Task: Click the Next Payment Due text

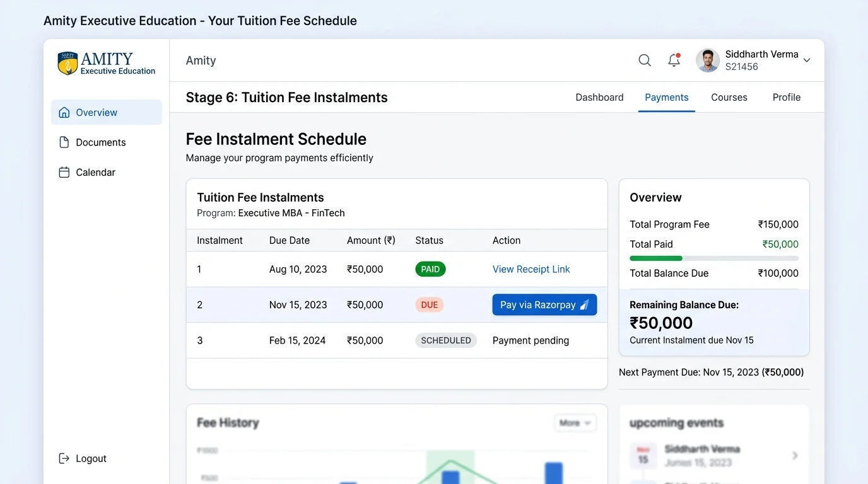Action: point(712,372)
